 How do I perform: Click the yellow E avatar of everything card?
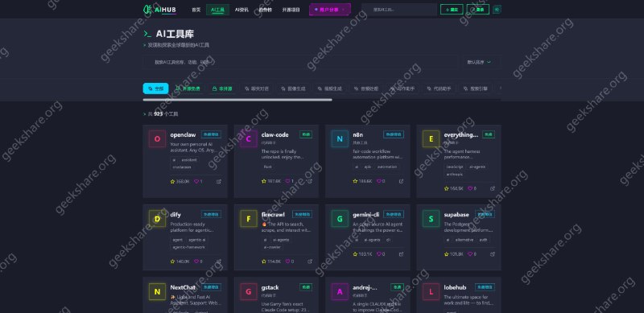pyautogui.click(x=431, y=139)
